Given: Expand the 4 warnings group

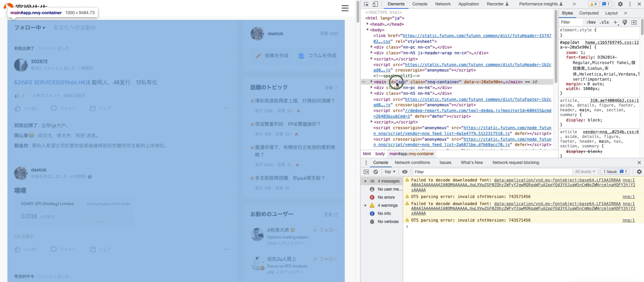Looking at the screenshot, I should pos(365,205).
